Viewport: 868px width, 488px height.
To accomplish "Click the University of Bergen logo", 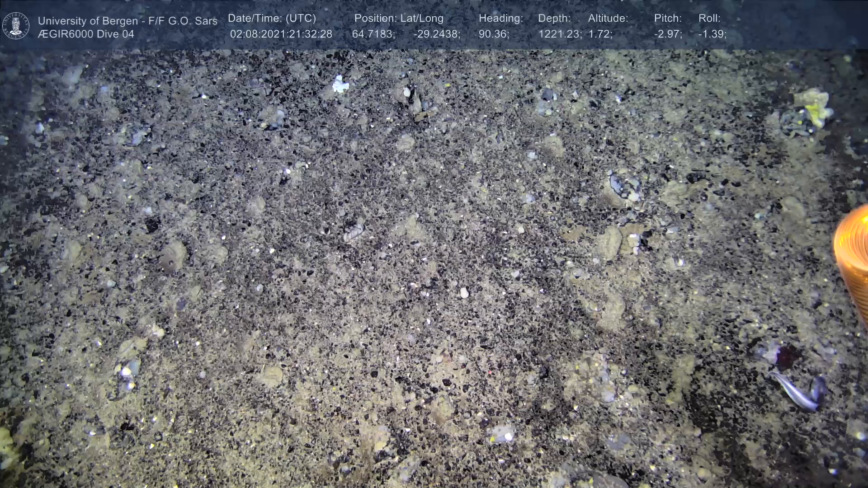I will [x=16, y=26].
